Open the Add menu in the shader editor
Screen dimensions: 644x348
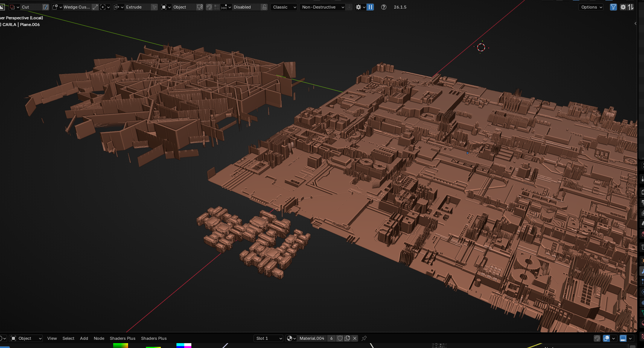click(84, 338)
